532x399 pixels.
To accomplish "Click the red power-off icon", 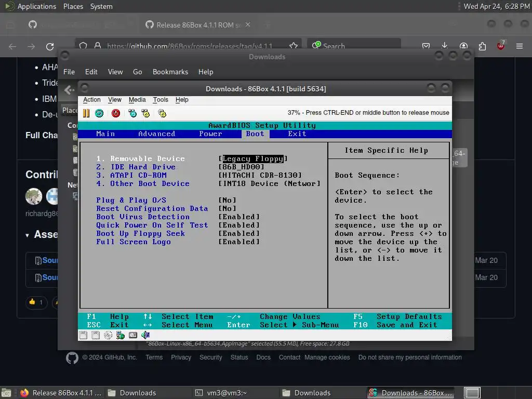I will 116,113.
